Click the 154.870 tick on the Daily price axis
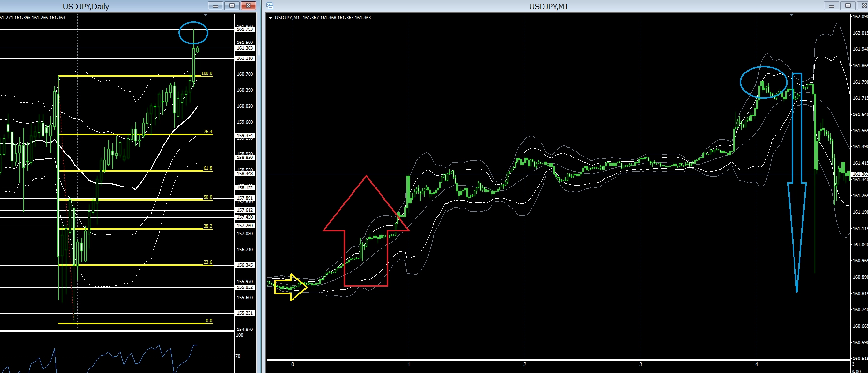Image resolution: width=868 pixels, height=373 pixels. (245, 330)
